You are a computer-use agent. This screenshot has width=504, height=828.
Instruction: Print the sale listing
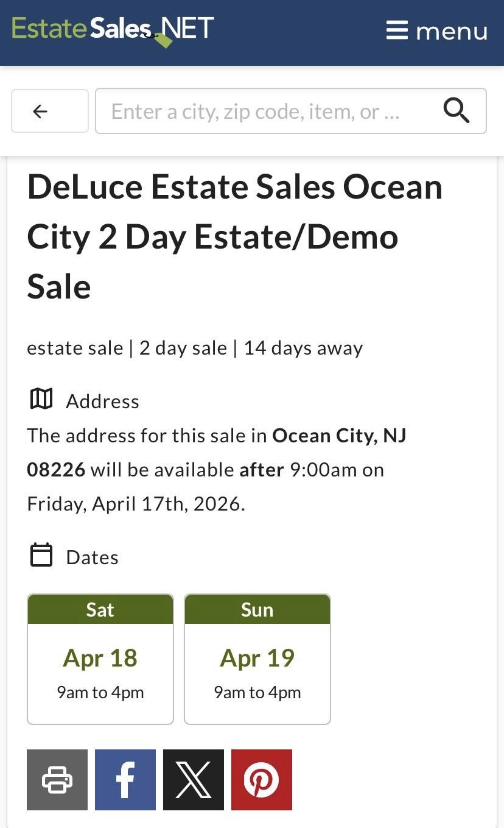pyautogui.click(x=57, y=780)
